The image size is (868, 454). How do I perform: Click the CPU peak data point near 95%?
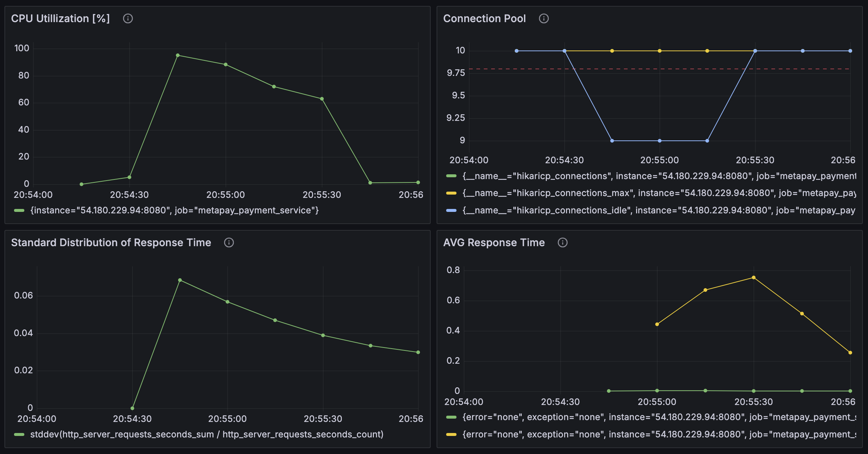[178, 55]
